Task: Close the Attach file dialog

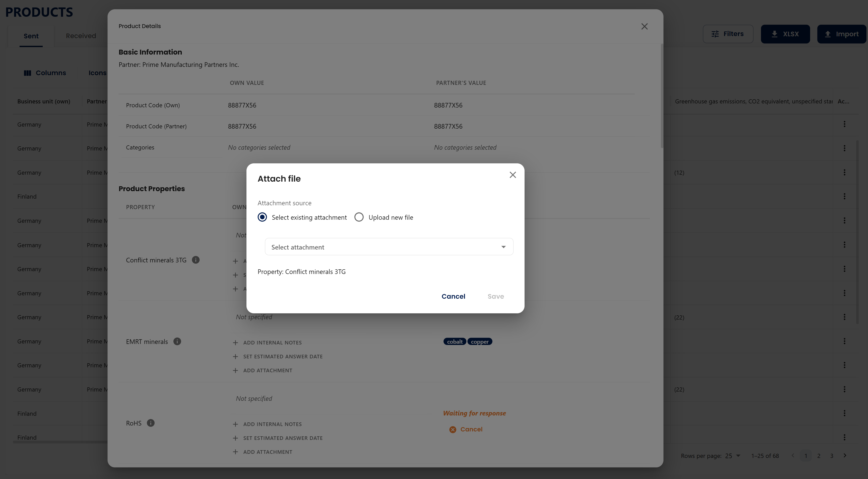Action: (x=512, y=175)
